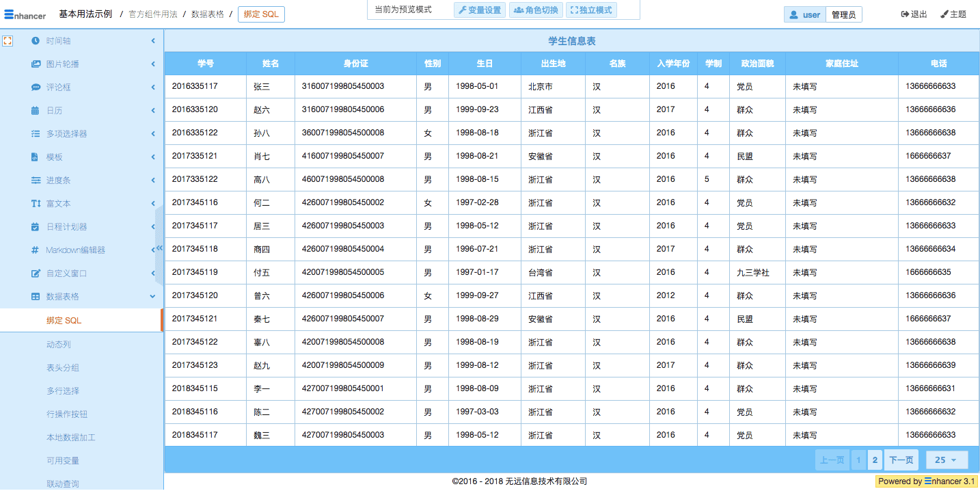Go to 下一页 next page
The height and width of the screenshot is (491, 980).
click(x=901, y=460)
